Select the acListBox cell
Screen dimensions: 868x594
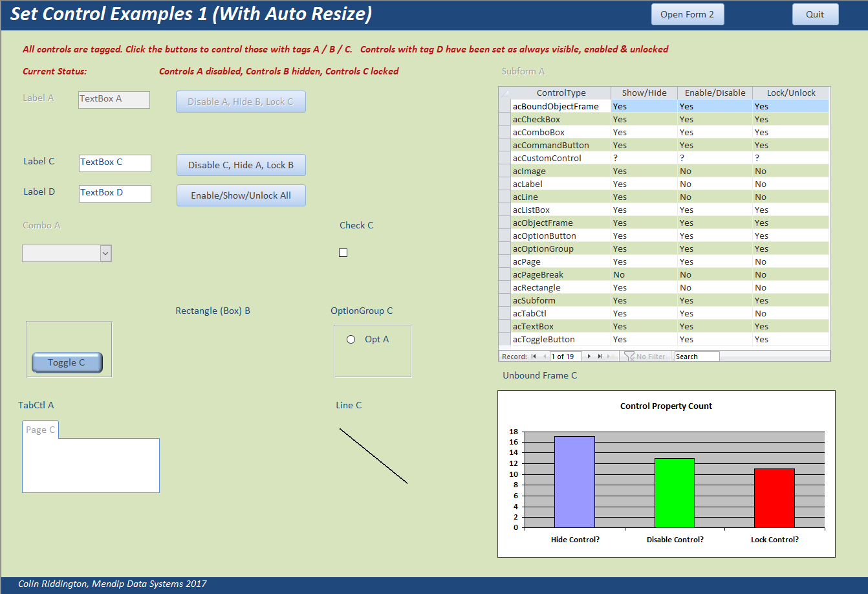[561, 210]
